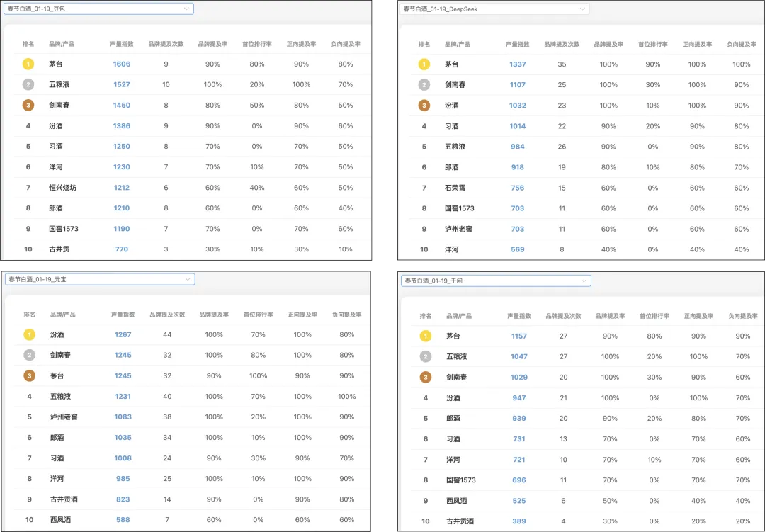
Task: Click voice index 770 in 豆包 table
Action: coord(122,249)
